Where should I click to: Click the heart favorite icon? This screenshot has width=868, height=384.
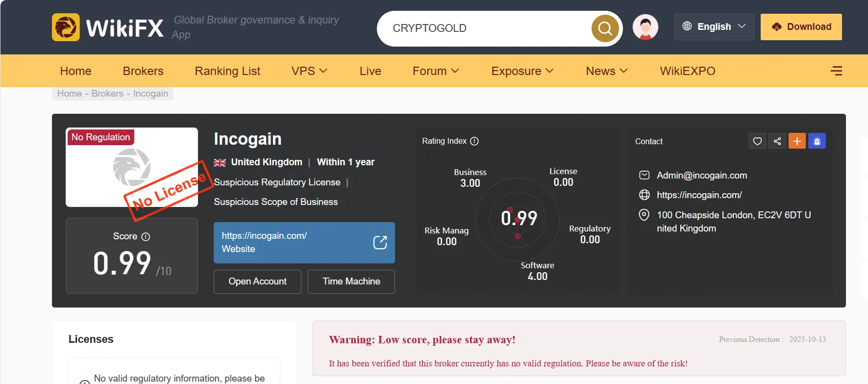pyautogui.click(x=757, y=141)
